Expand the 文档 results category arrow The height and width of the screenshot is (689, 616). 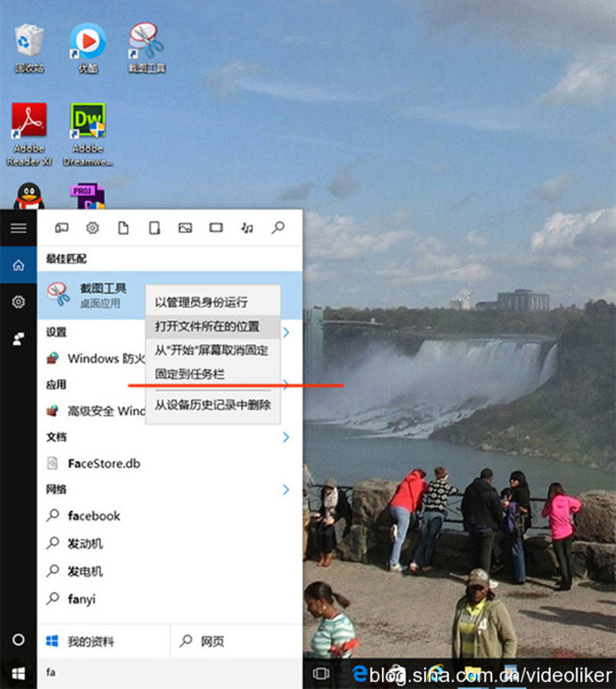point(286,436)
